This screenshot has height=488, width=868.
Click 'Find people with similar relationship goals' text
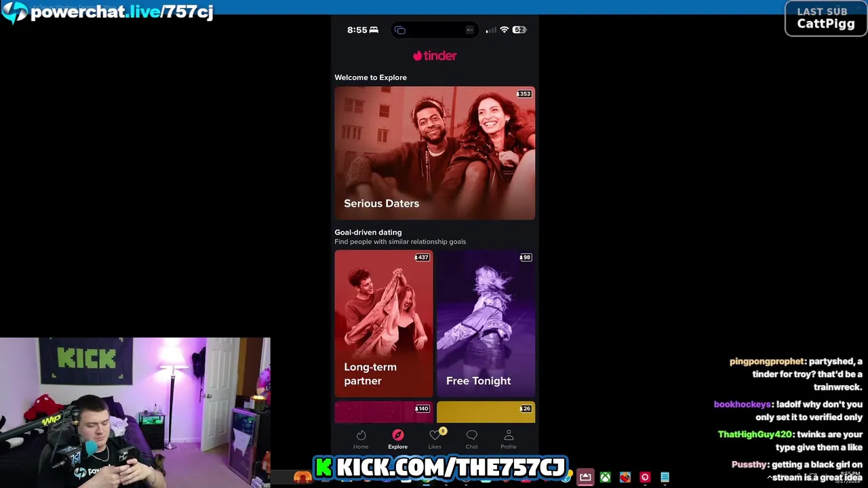[400, 242]
